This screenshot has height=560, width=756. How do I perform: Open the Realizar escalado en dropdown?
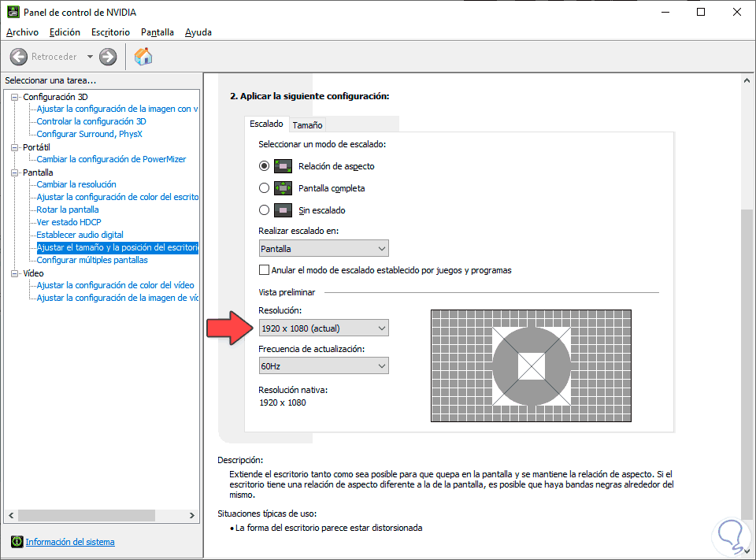pos(324,248)
